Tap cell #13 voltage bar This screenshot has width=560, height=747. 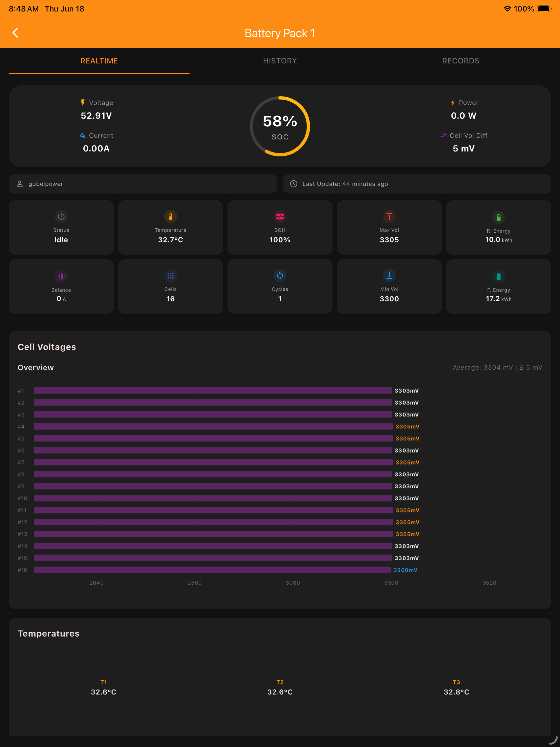pos(214,534)
